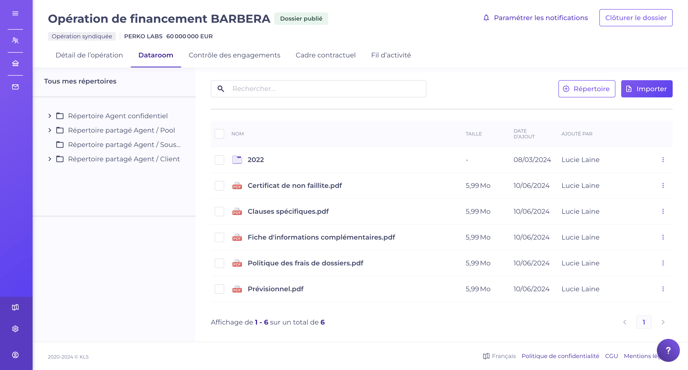Open the actions menu for Fiche d'informations complémentaires.pdf

coord(663,237)
